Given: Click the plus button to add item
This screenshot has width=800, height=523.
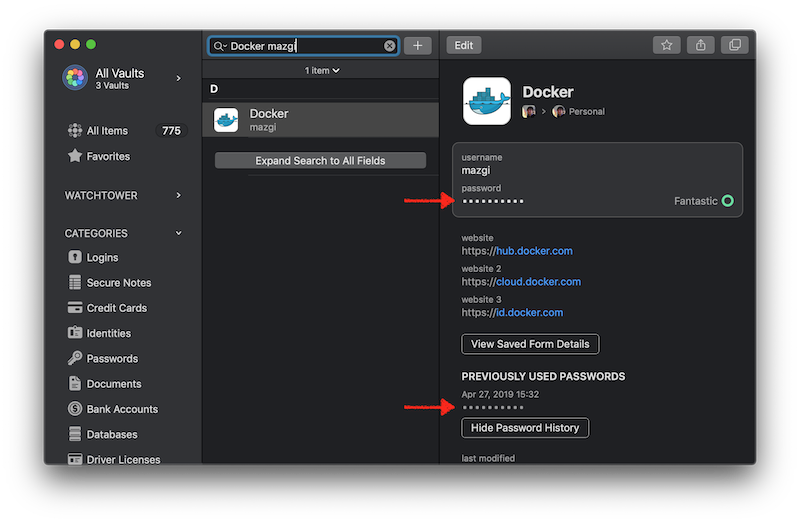Looking at the screenshot, I should pyautogui.click(x=418, y=45).
